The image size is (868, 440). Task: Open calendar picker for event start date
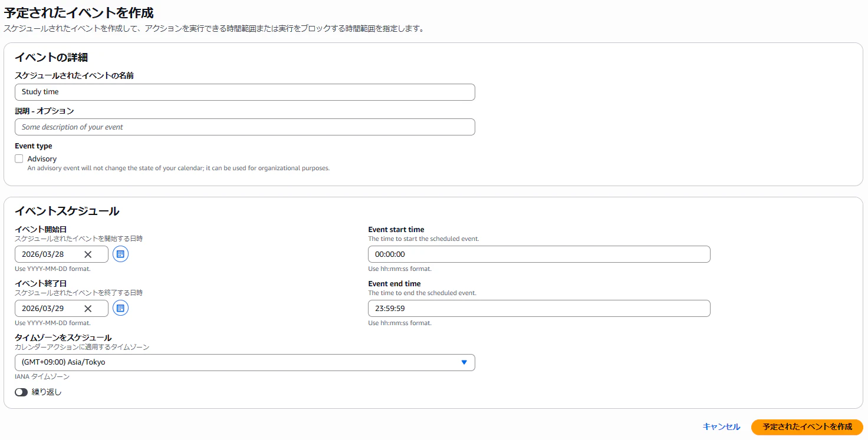coord(120,254)
